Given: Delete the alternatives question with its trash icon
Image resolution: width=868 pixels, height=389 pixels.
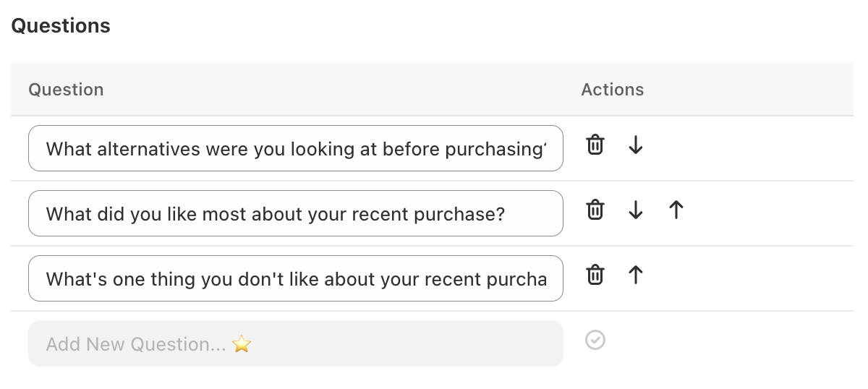Looking at the screenshot, I should point(595,145).
